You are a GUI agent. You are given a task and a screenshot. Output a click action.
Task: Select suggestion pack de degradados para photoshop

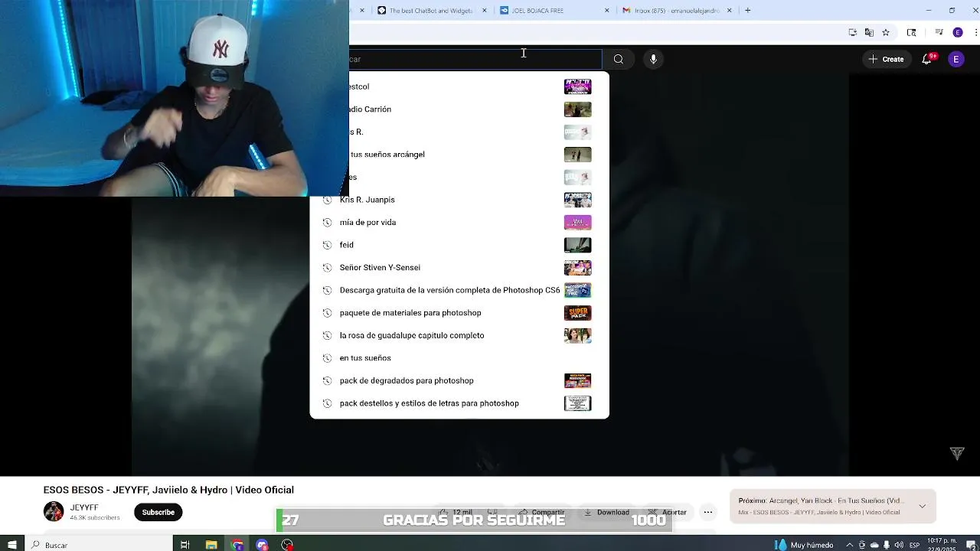[459, 380]
